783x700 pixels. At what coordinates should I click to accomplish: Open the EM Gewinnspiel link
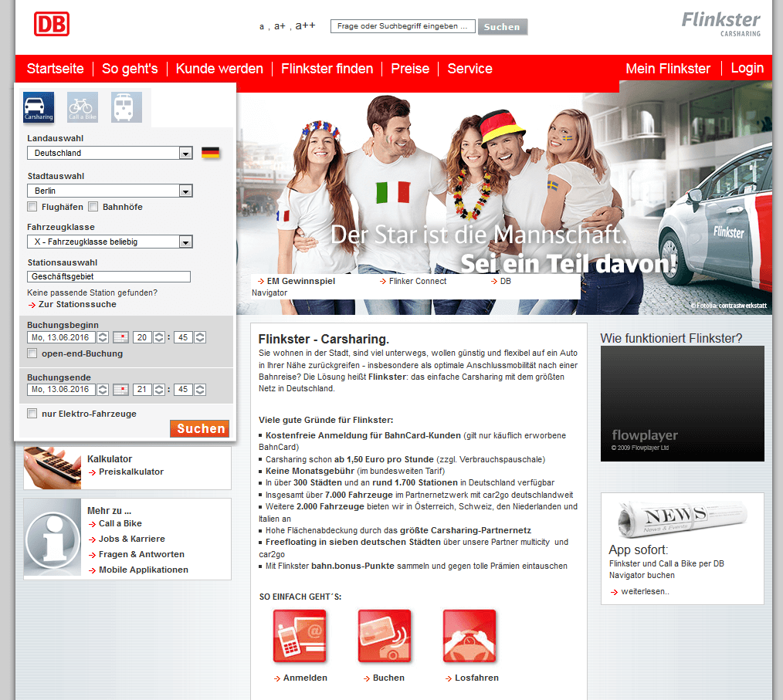click(301, 282)
